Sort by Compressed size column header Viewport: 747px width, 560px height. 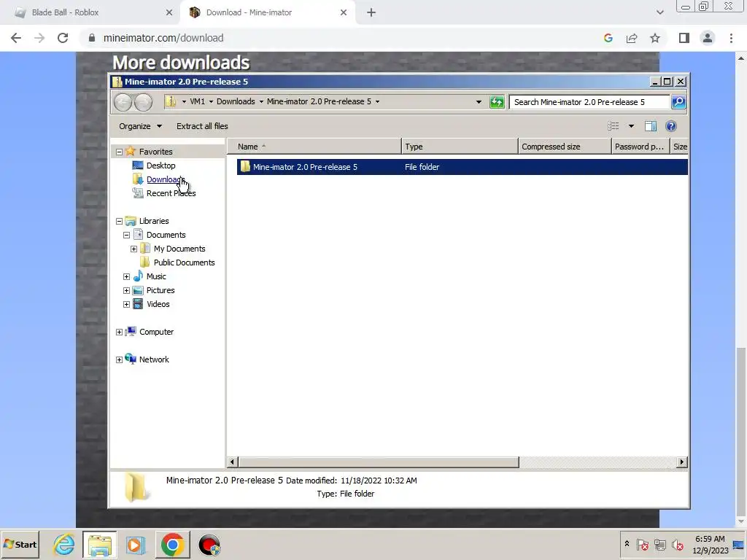point(565,147)
